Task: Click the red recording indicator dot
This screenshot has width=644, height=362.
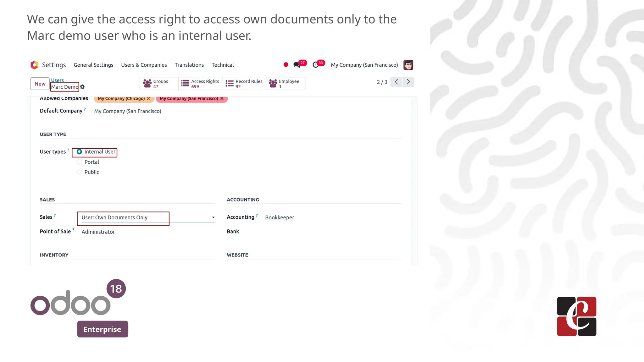Action: pos(286,65)
